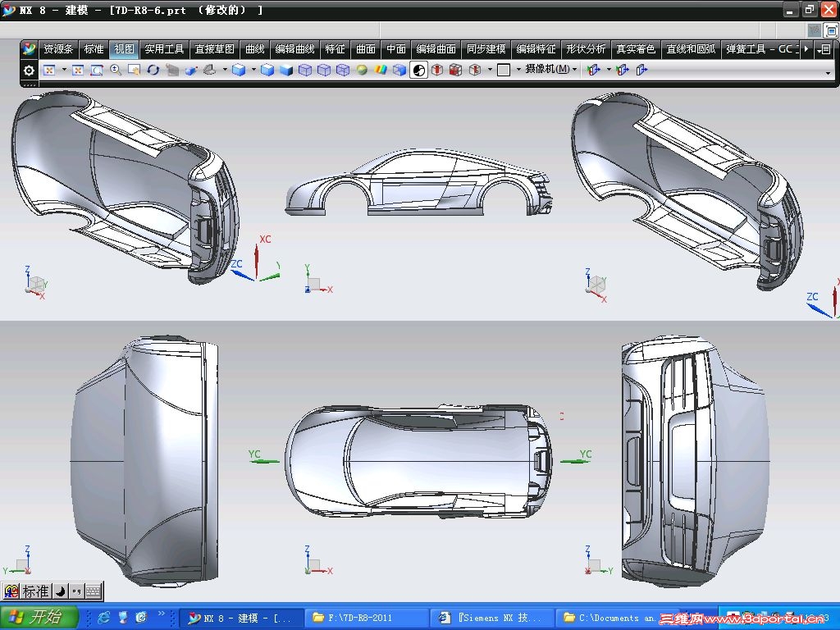840x630 pixels.
Task: Open toolbar list menu at right end
Action: click(x=824, y=50)
